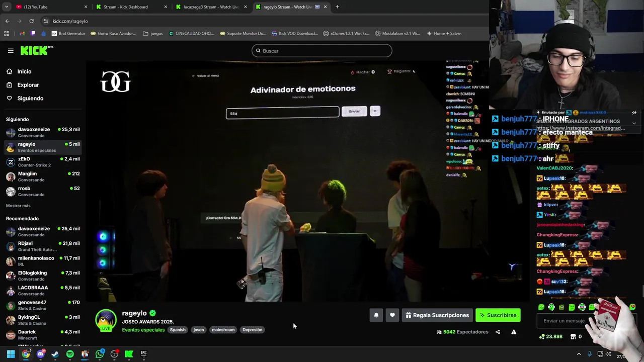Screen dimensions: 644x362
Task: Toggle notification bell for rageylo
Action: 376,315
